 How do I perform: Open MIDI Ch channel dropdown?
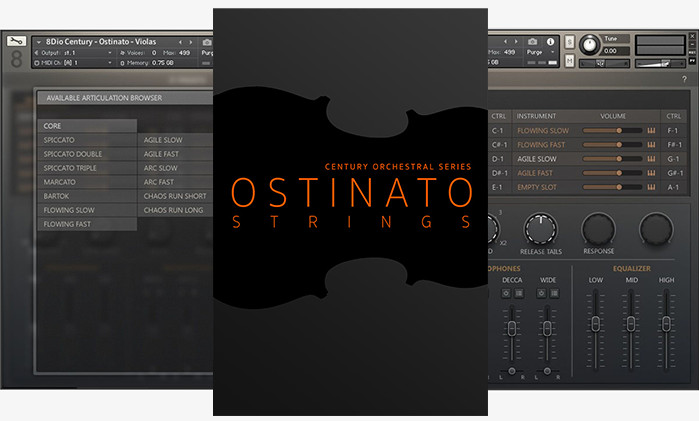(73, 63)
